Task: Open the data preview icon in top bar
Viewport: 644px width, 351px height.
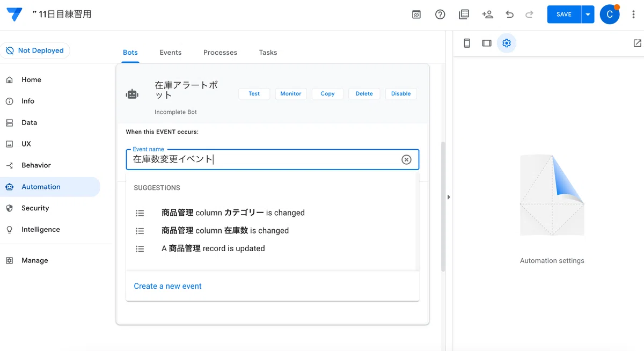Action: click(416, 14)
